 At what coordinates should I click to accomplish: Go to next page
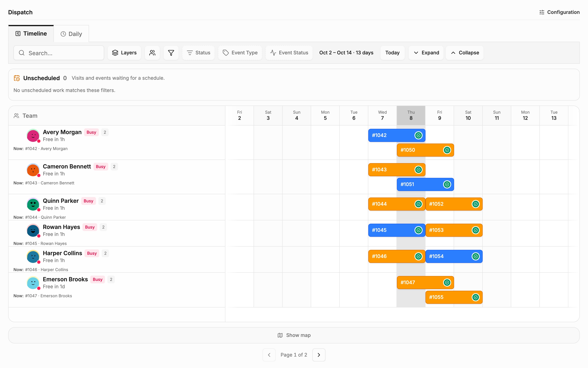pos(319,355)
